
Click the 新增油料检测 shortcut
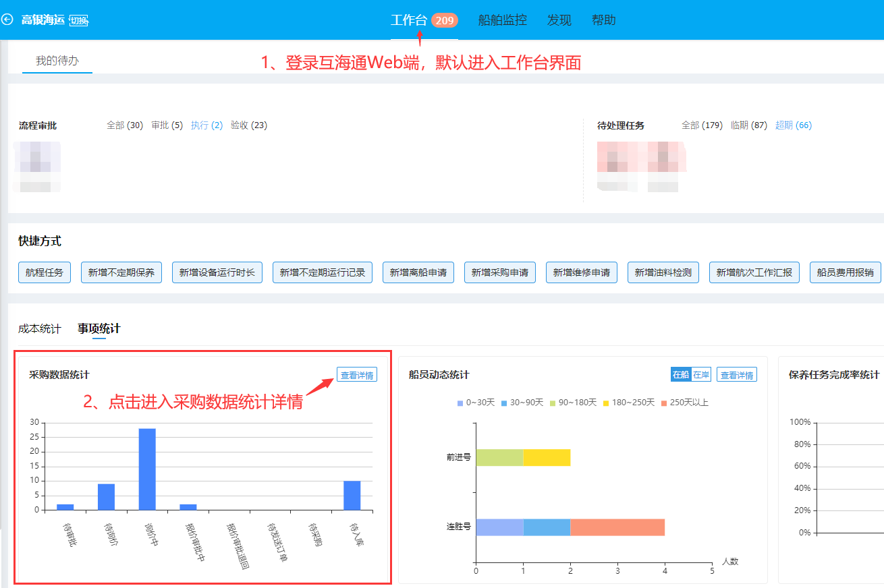coord(663,272)
